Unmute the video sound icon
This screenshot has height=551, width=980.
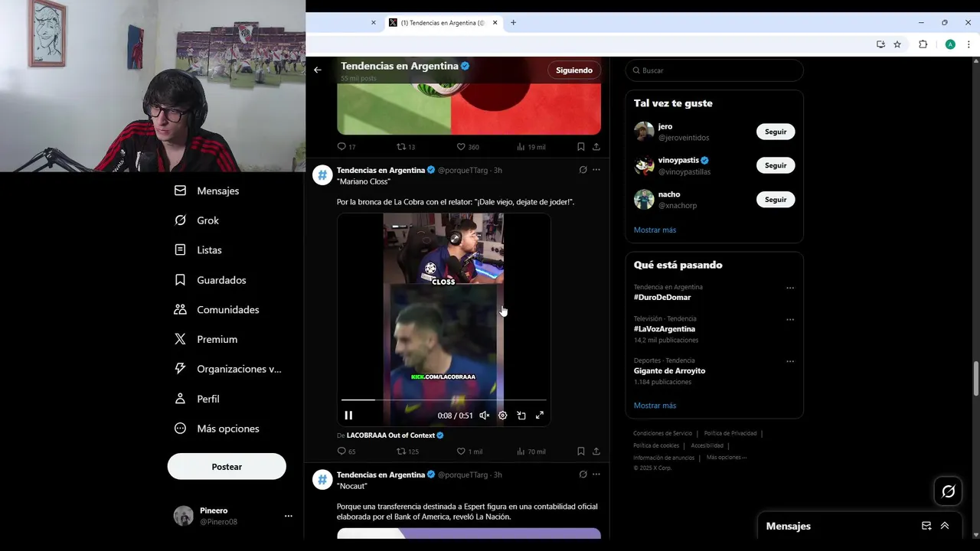(484, 416)
